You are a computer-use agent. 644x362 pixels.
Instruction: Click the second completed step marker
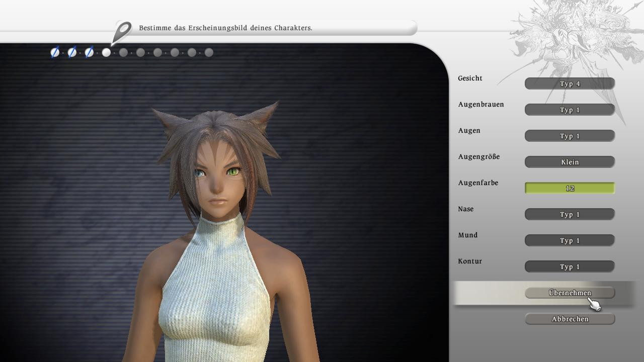pos(72,52)
